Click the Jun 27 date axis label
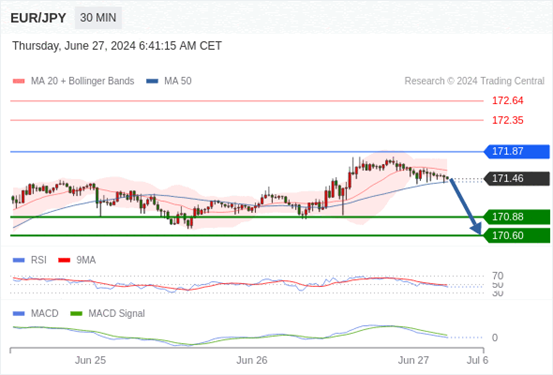 pyautogui.click(x=413, y=360)
